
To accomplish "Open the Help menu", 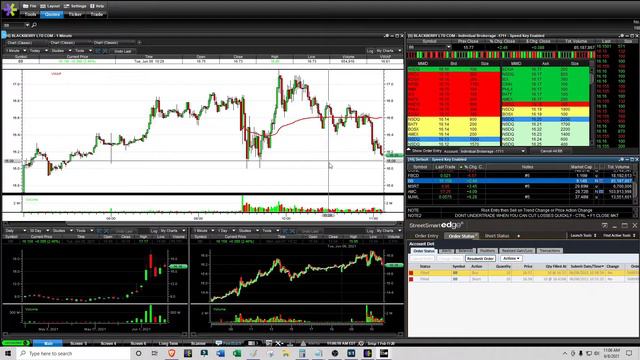I will click(x=97, y=6).
